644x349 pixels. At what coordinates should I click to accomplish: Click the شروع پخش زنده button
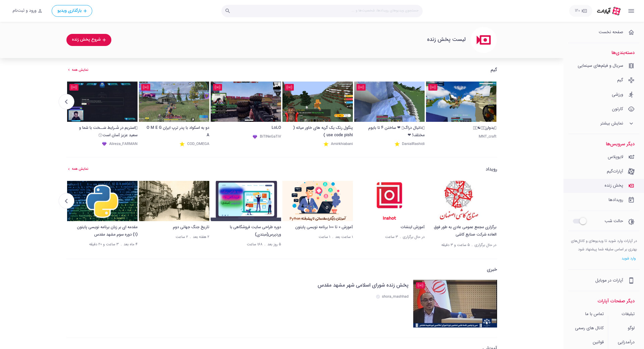coord(89,40)
